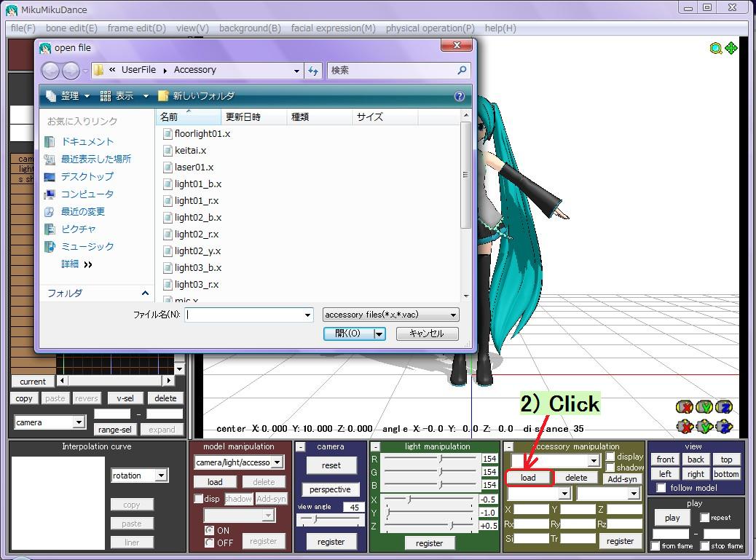756x560 pixels.
Task: Expand the フォルダ folders section
Action: [145, 293]
